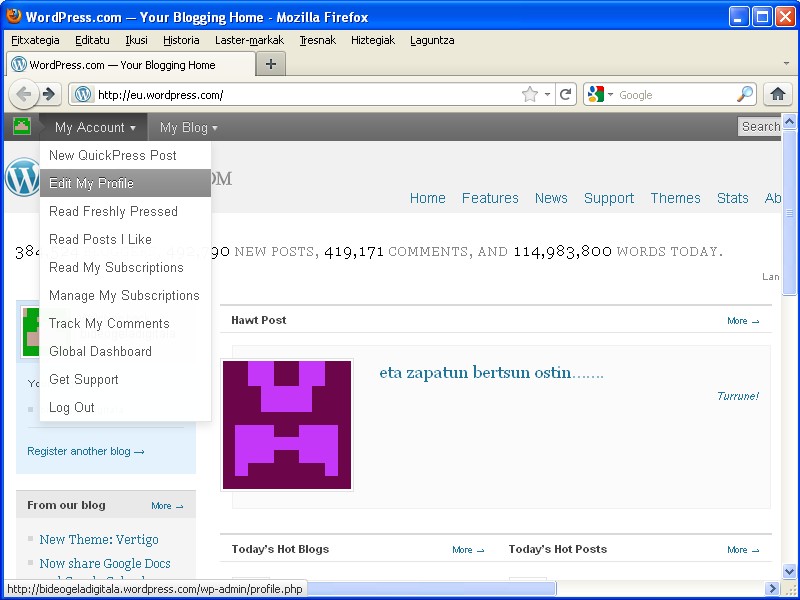
Task: Open the Fitxategia menu
Action: click(35, 40)
